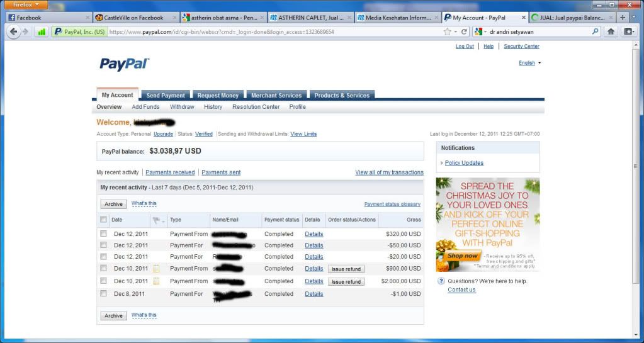The width and height of the screenshot is (644, 343).
Task: Open the list all tabs dropdown
Action: [634, 17]
